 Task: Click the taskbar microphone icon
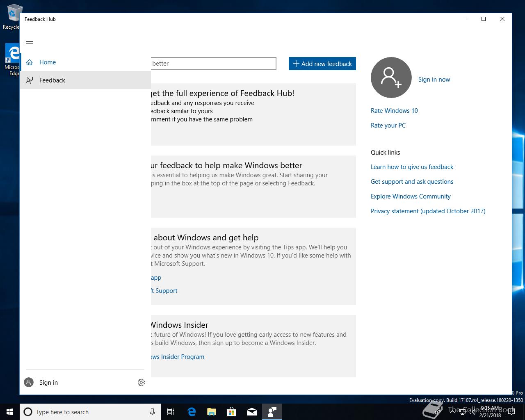[x=152, y=412]
